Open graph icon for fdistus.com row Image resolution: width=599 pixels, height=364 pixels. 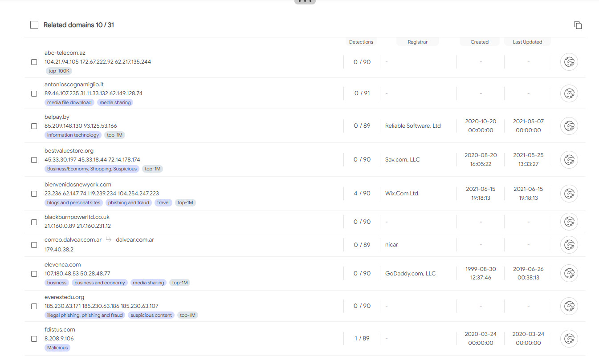pos(569,339)
